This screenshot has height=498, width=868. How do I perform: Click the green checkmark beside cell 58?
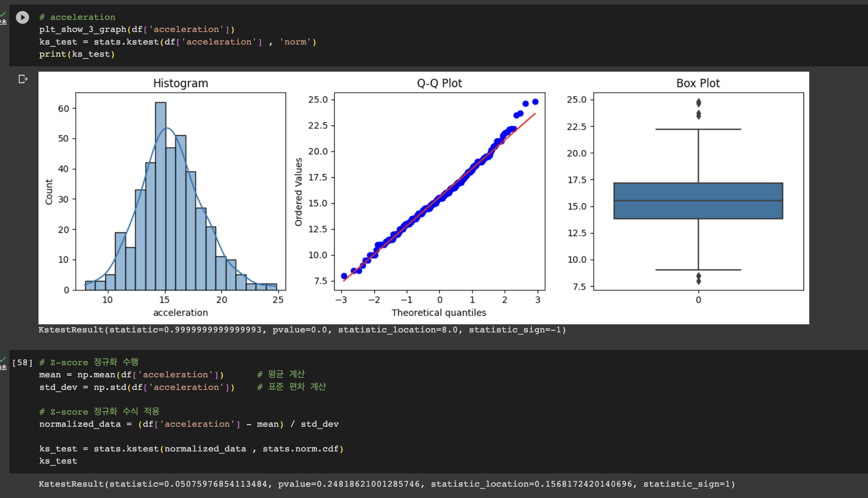tap(3, 360)
